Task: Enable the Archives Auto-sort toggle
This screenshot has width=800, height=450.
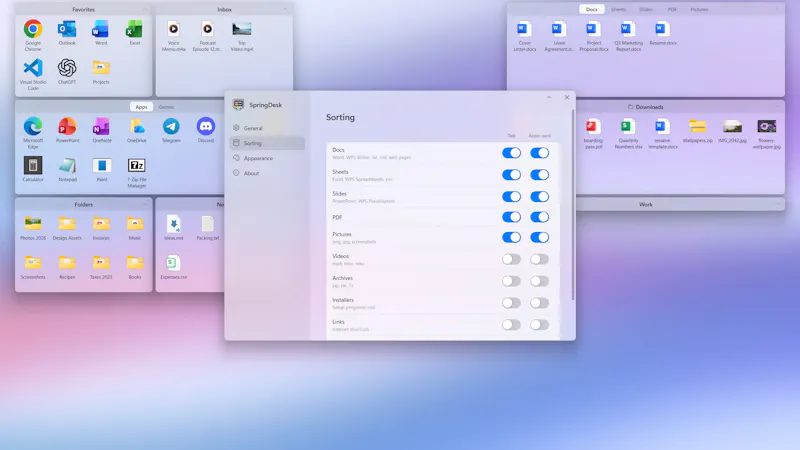Action: click(x=539, y=281)
